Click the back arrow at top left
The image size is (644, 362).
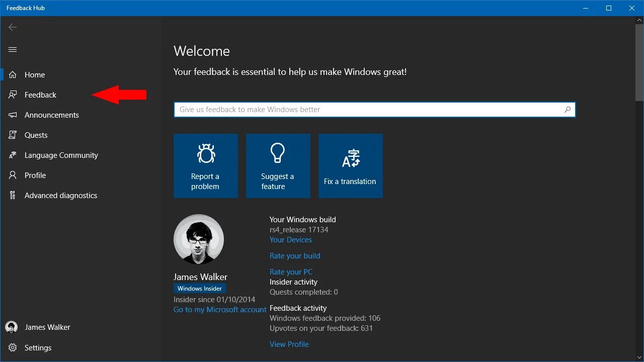click(x=13, y=27)
